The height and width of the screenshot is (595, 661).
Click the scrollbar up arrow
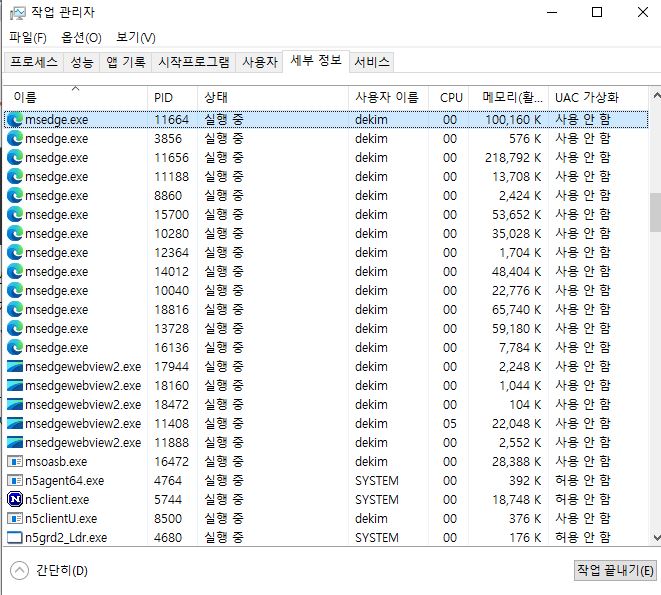coord(656,96)
